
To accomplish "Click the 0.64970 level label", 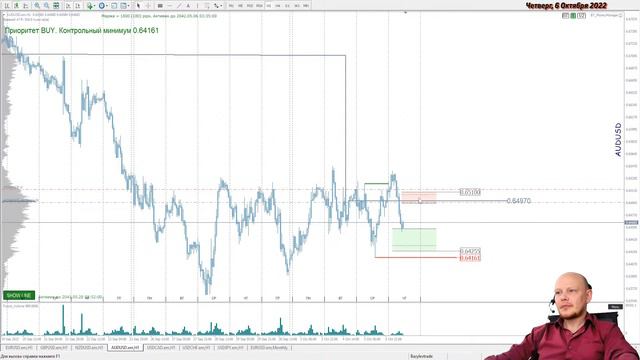I will pos(518,201).
